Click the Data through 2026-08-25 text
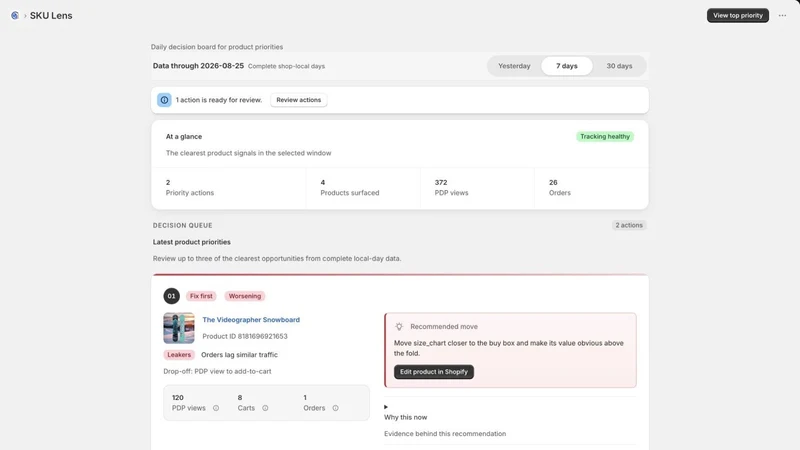The height and width of the screenshot is (450, 800). click(198, 66)
